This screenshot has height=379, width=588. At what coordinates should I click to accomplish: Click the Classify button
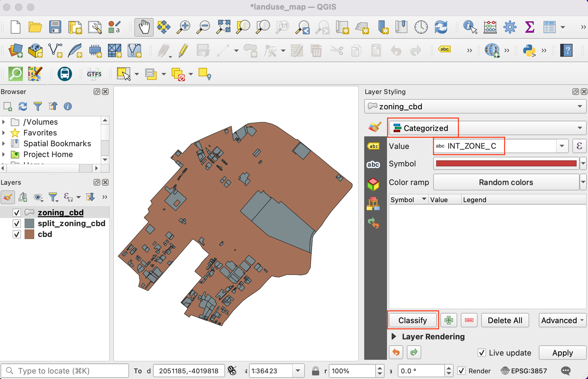(412, 320)
